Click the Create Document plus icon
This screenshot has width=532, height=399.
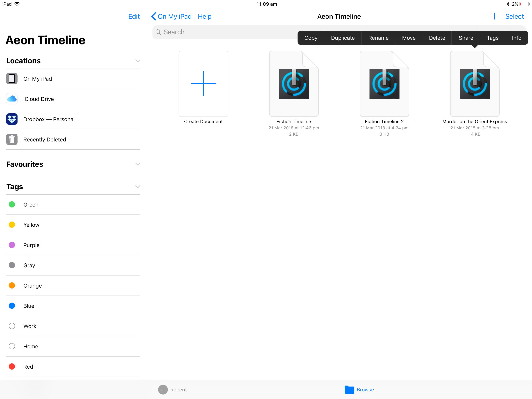point(203,83)
